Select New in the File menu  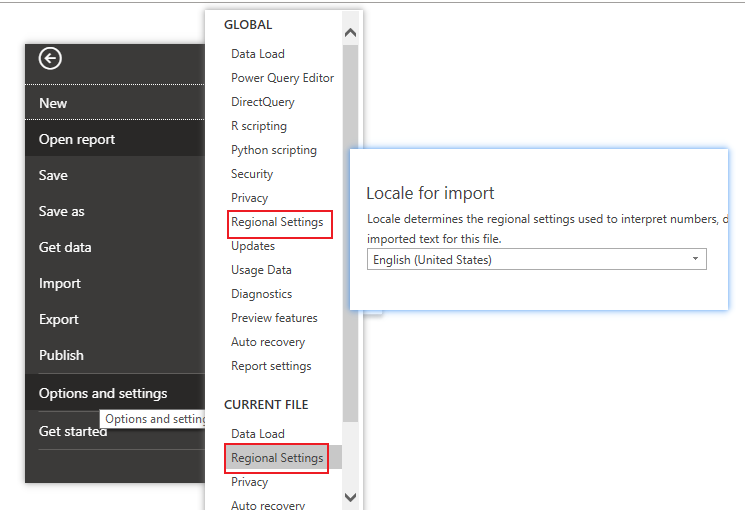(x=115, y=103)
